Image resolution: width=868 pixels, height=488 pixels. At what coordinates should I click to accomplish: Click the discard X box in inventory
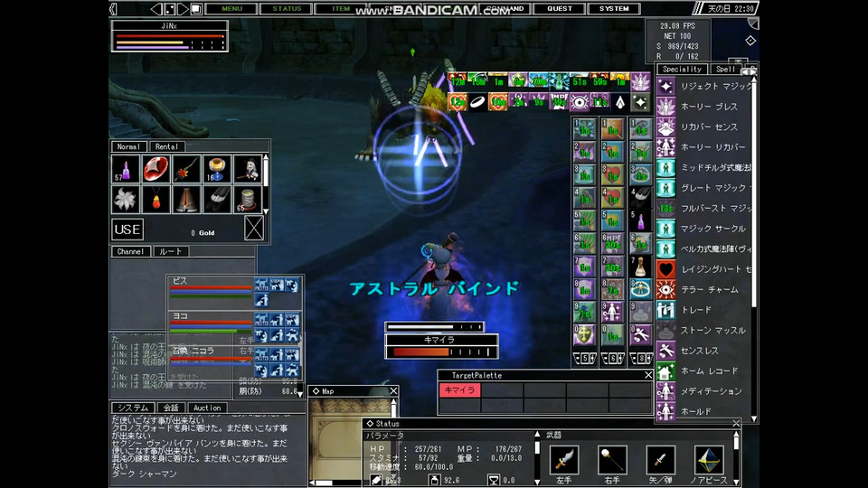pos(254,228)
